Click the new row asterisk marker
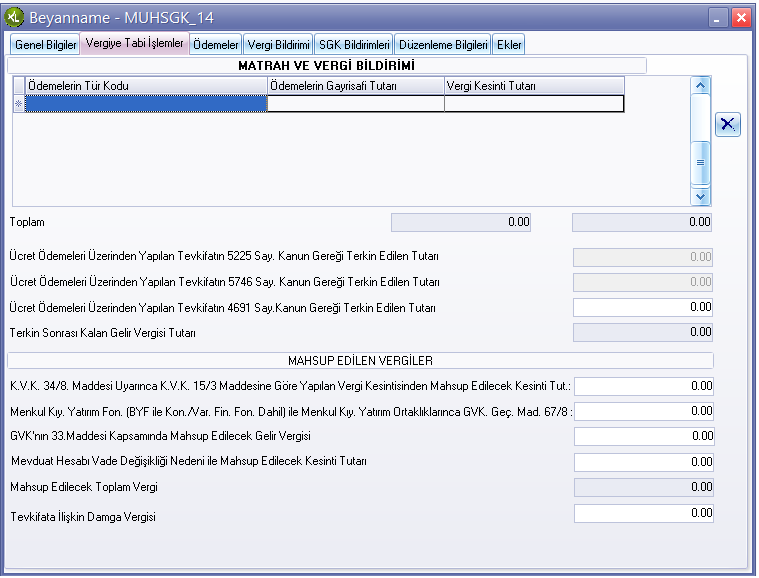The height and width of the screenshot is (578, 759). tap(18, 103)
